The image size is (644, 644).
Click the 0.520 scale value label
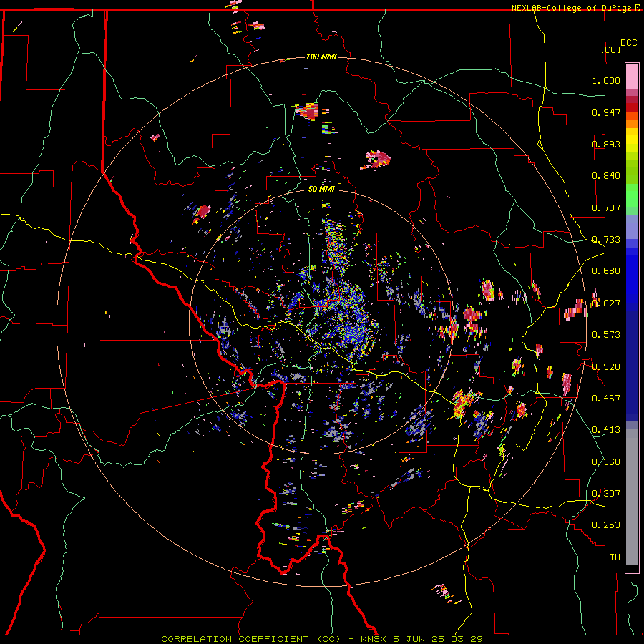(x=606, y=367)
